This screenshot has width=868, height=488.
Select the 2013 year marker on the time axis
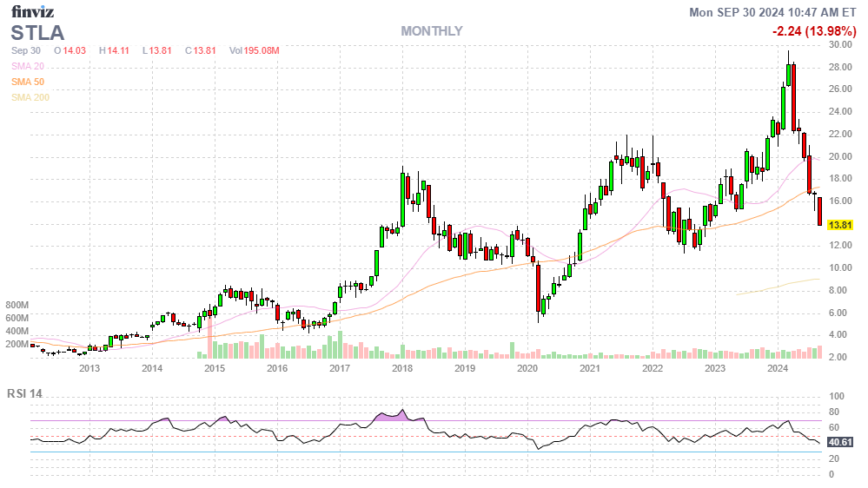pyautogui.click(x=89, y=368)
